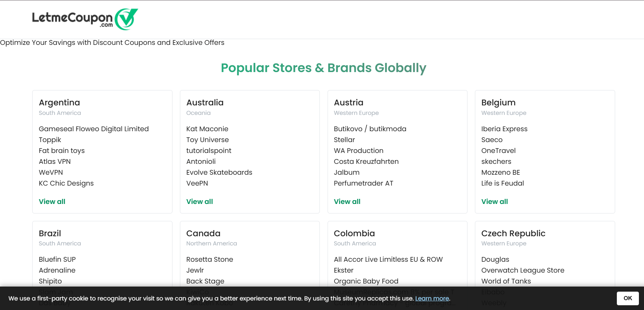Image resolution: width=644 pixels, height=310 pixels.
Task: Open OneTravel store
Action: [498, 151]
